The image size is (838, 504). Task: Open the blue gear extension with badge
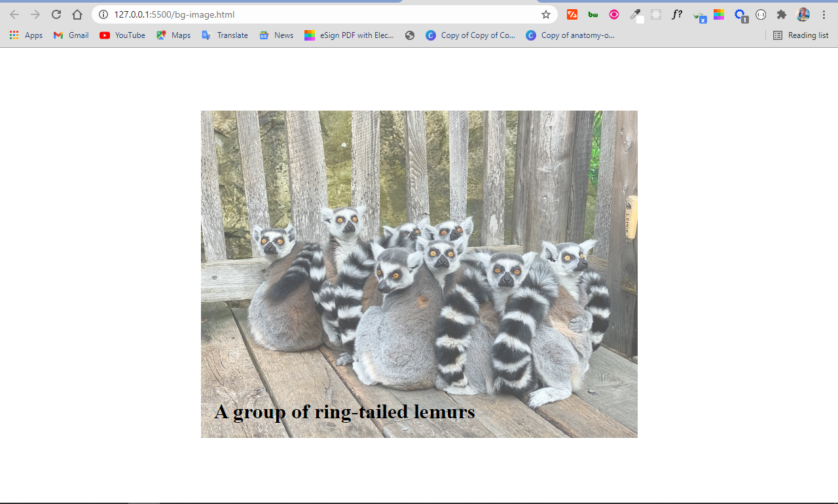[740, 14]
